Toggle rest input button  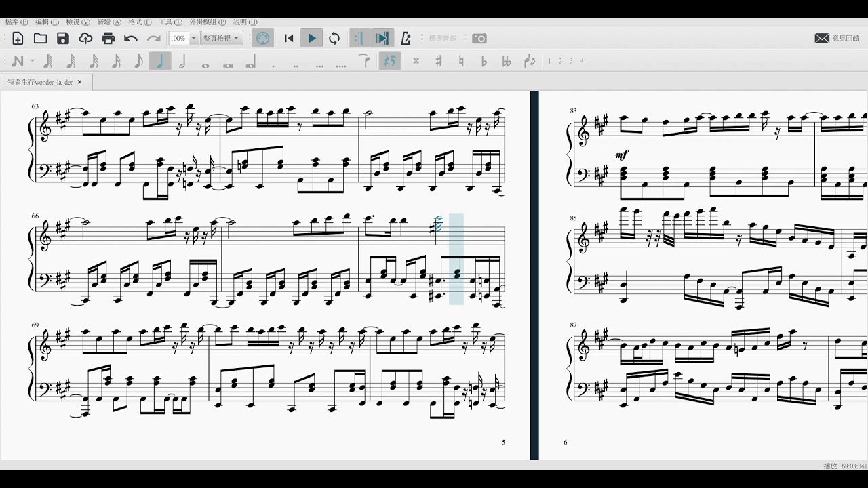coord(389,61)
